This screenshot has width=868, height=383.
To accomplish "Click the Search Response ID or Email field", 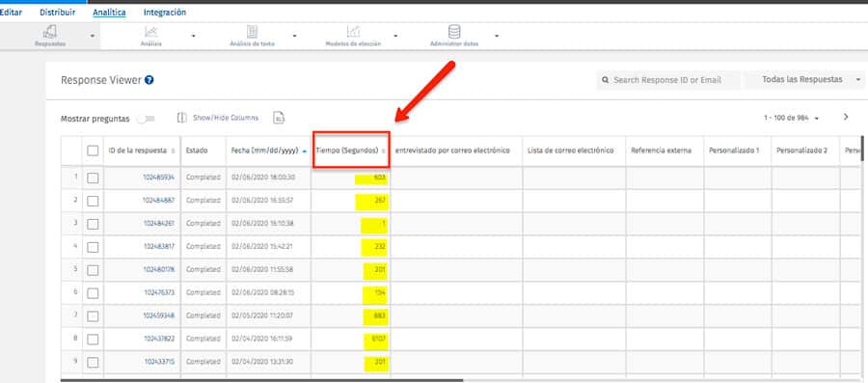I will (x=668, y=80).
